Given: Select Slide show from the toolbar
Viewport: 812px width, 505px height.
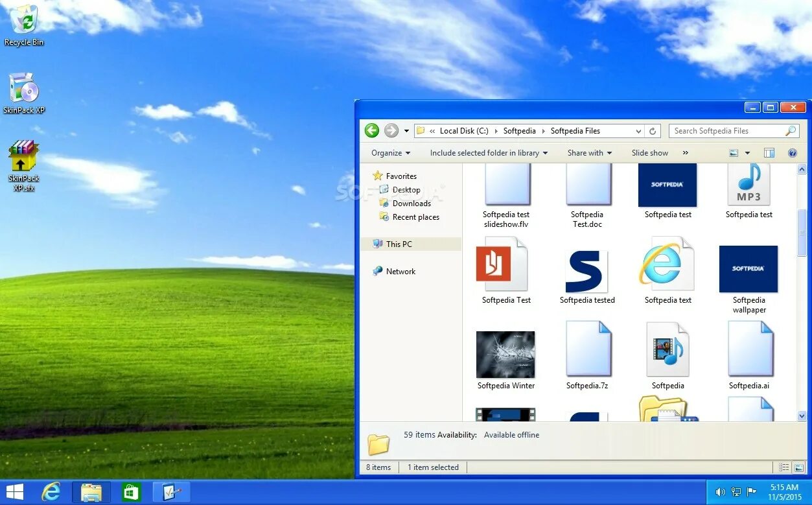Looking at the screenshot, I should tap(649, 153).
